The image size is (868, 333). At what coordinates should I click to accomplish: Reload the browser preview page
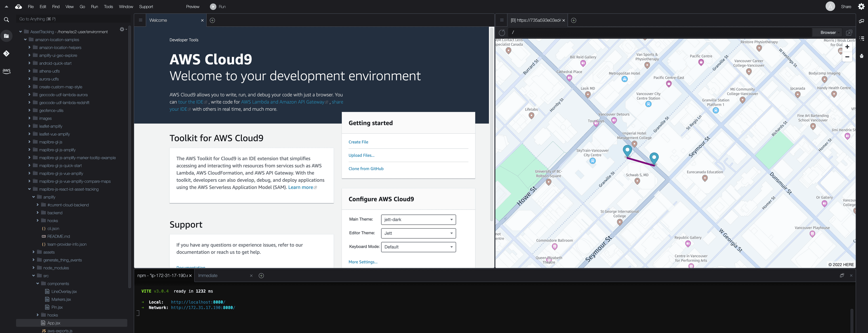502,33
